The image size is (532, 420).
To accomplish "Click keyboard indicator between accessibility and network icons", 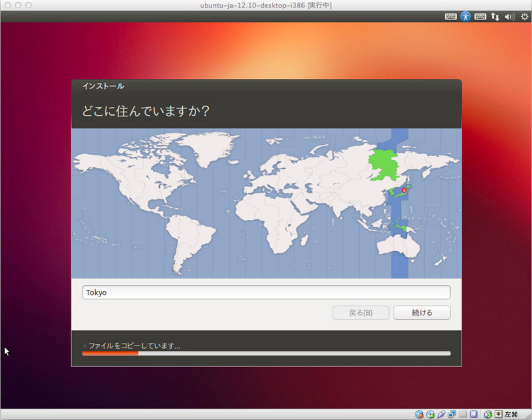I will point(480,17).
